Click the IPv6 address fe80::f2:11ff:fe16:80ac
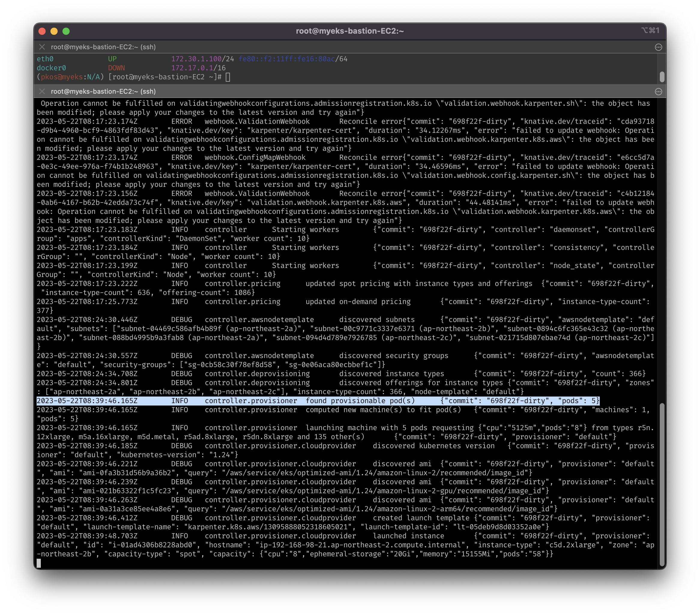The width and height of the screenshot is (700, 614). (x=287, y=59)
